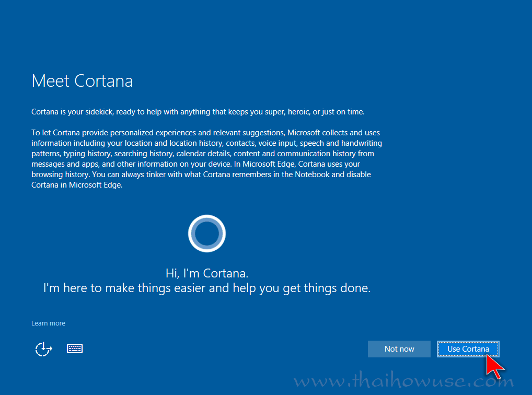
Task: Click the "Hi, I'm Cortana." text
Action: click(207, 273)
